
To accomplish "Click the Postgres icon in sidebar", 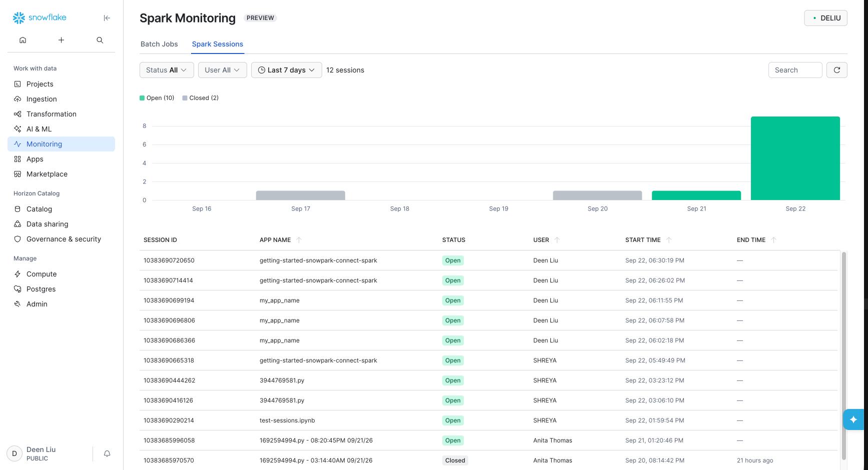I will [x=18, y=289].
